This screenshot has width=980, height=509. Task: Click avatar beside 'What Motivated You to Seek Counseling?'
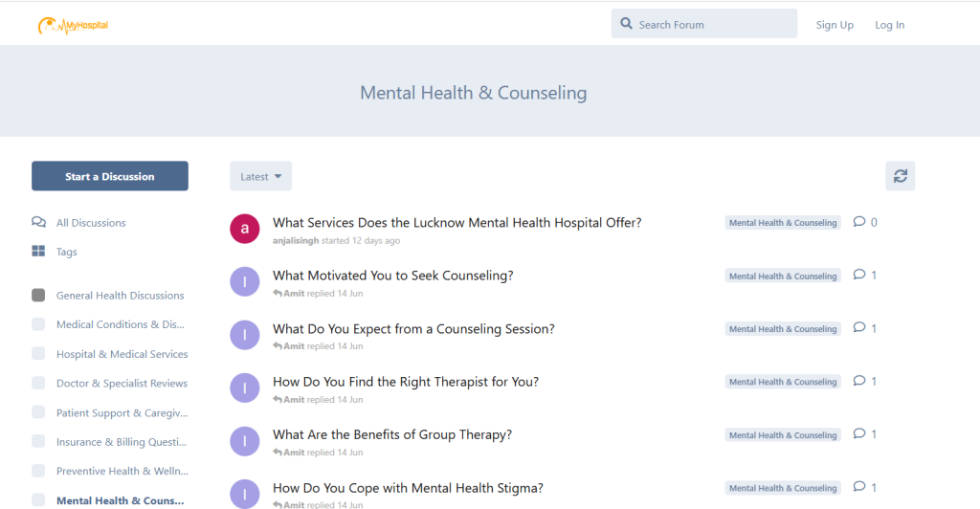tap(245, 281)
